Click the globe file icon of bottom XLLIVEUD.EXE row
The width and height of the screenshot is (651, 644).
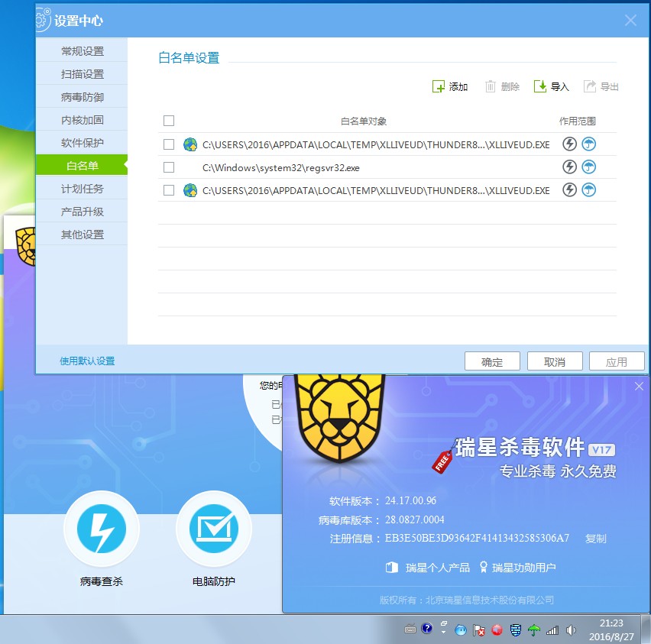click(x=190, y=190)
